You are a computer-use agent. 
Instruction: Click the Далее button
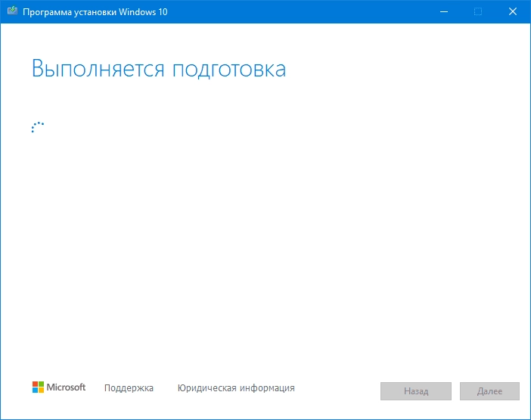click(489, 391)
